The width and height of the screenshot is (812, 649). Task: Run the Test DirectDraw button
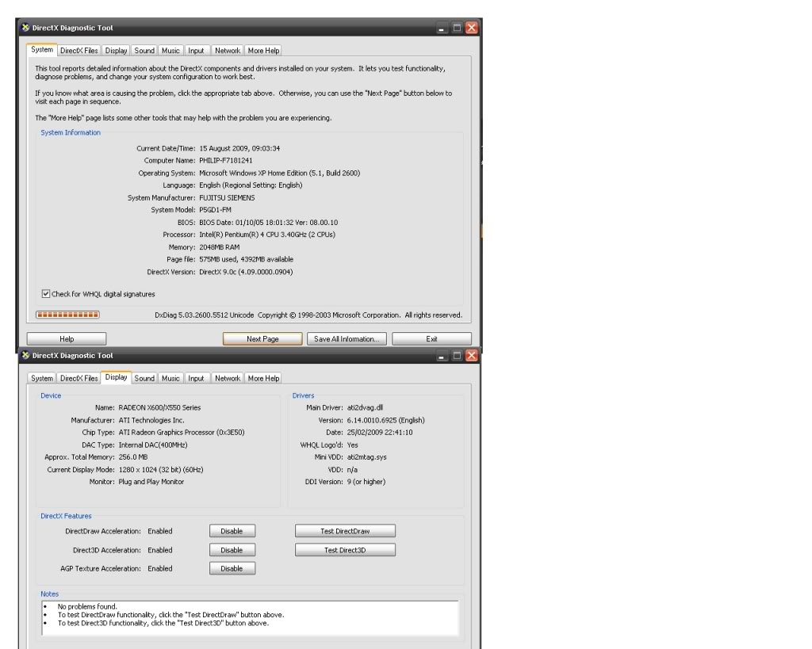[x=345, y=531]
